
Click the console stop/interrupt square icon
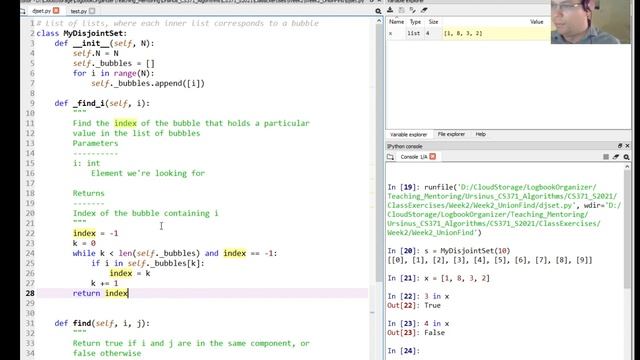606,157
